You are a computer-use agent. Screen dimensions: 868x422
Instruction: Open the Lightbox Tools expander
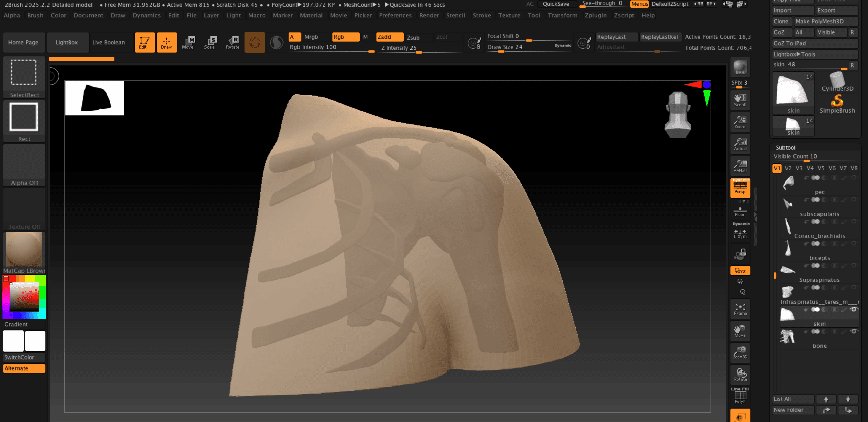tap(794, 54)
